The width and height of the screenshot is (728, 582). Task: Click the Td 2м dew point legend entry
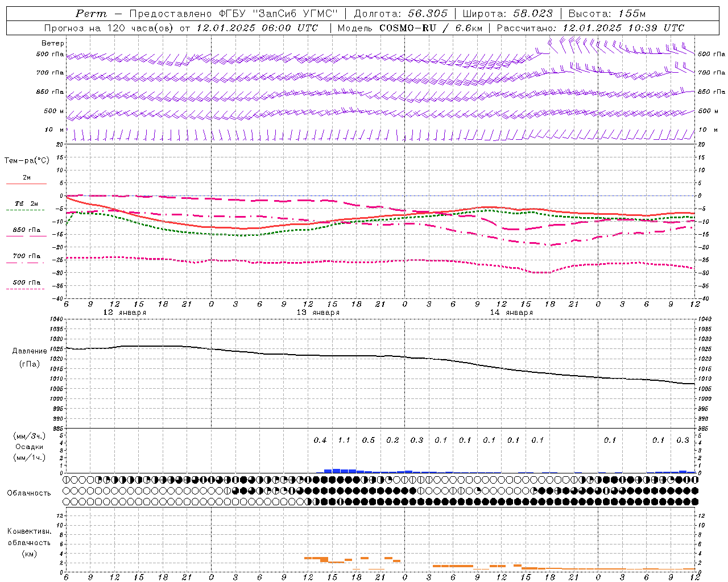[x=26, y=203]
